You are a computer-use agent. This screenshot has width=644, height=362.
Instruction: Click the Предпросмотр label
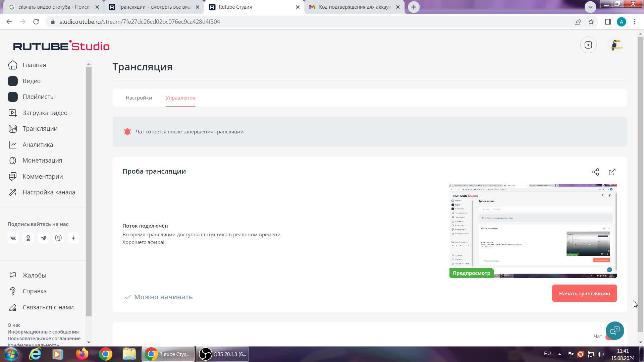(471, 273)
